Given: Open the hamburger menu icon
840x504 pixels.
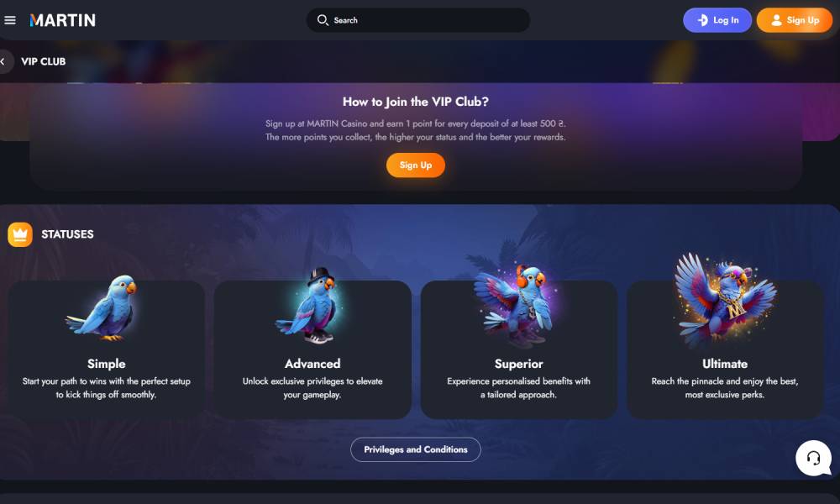Looking at the screenshot, I should 9,20.
